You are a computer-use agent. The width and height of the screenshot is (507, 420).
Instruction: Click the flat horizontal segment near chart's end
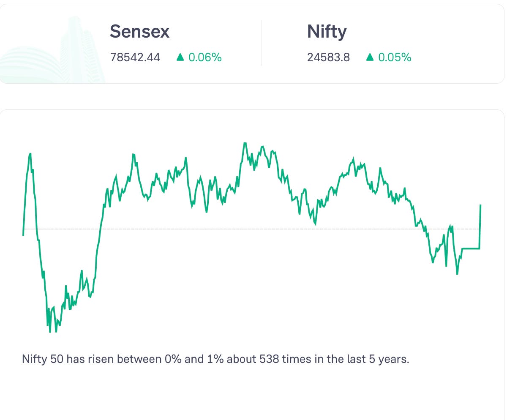point(471,248)
